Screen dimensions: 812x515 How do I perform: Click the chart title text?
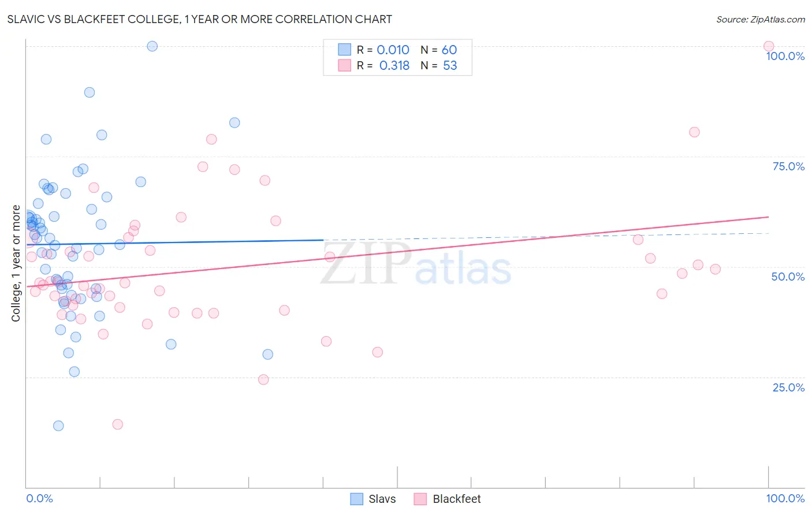[199, 19]
